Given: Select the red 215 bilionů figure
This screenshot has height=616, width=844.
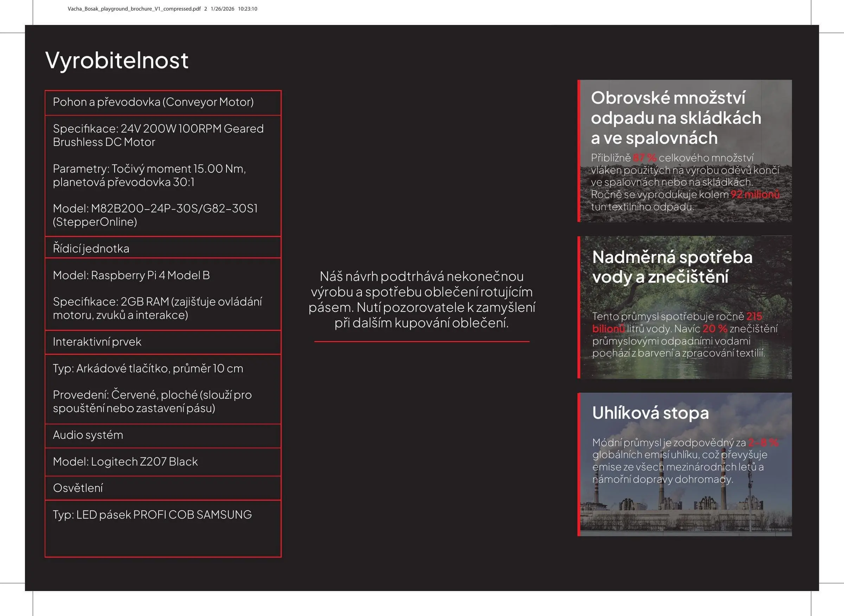Looking at the screenshot, I should [677, 322].
